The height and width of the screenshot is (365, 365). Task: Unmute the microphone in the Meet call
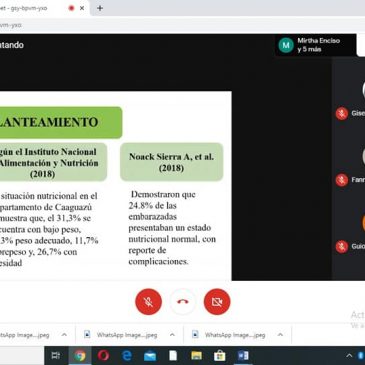(149, 302)
